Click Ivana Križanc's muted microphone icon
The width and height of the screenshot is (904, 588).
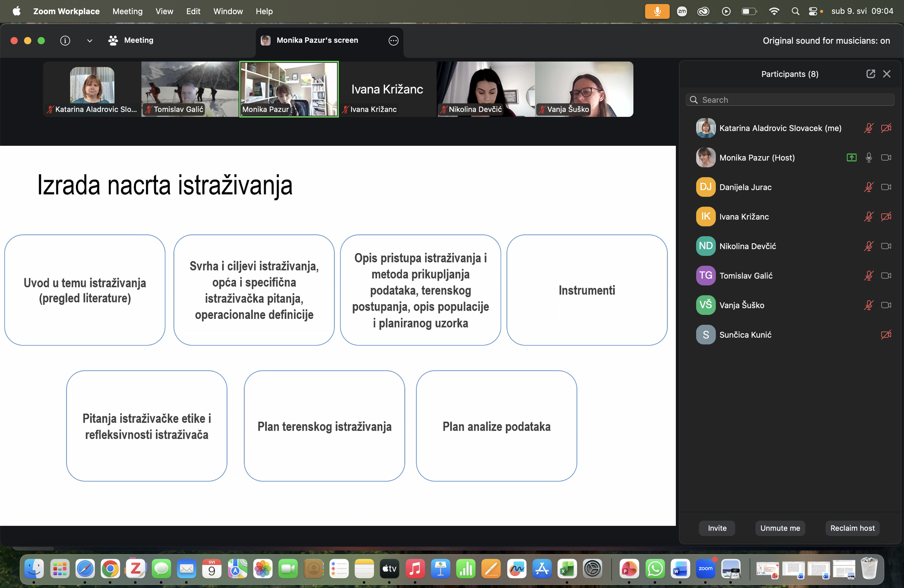pos(869,217)
